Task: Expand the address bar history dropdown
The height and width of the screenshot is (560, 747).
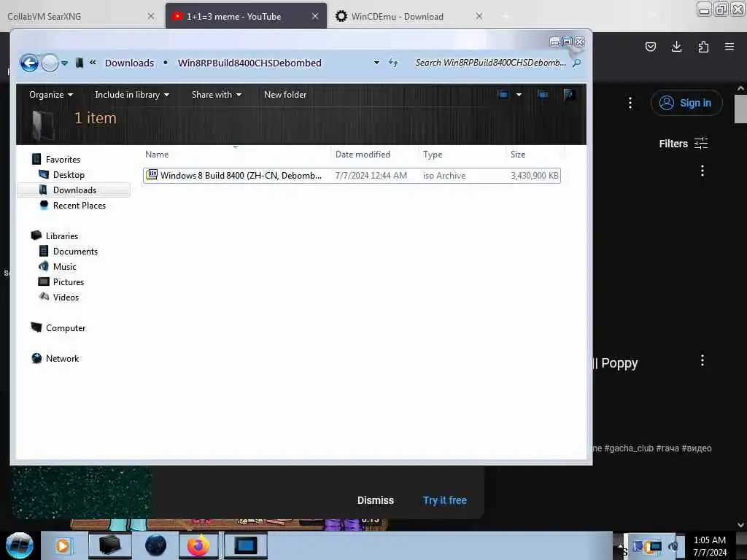Action: (x=376, y=63)
